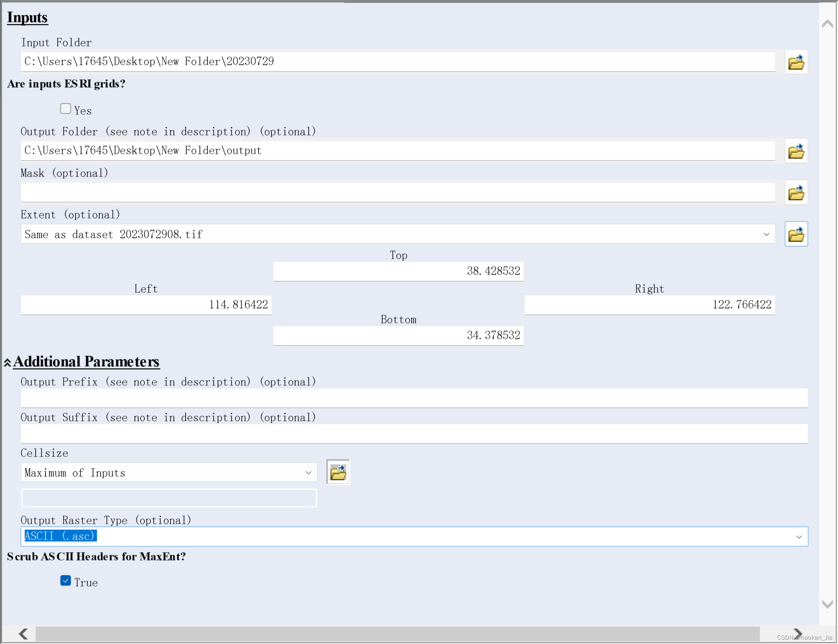Browse for an Extent dataset
This screenshot has height=644, width=838.
[796, 234]
